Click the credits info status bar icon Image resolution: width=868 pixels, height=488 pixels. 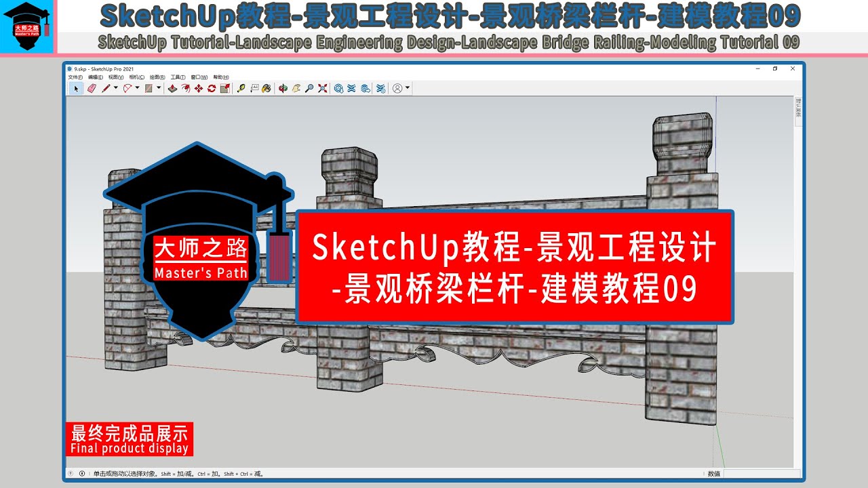(x=82, y=474)
